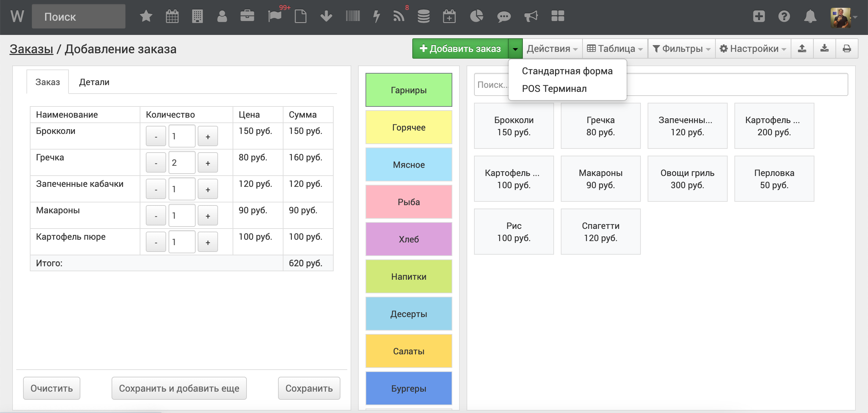Expand the Действия dropdown

pos(552,49)
